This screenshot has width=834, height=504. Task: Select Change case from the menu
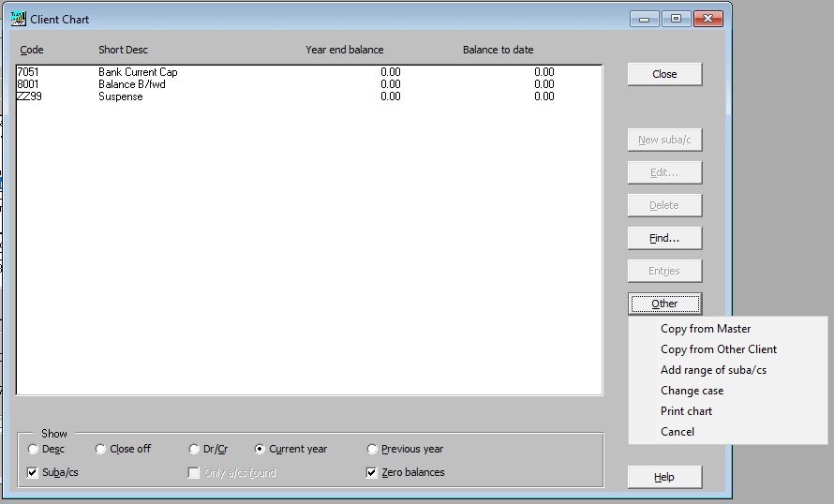pos(692,391)
